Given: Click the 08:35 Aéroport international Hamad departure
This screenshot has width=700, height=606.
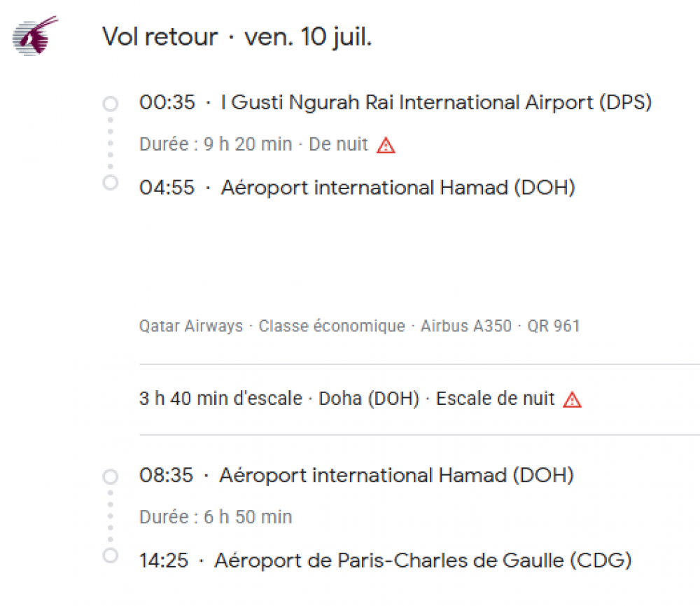Looking at the screenshot, I should coord(396,476).
